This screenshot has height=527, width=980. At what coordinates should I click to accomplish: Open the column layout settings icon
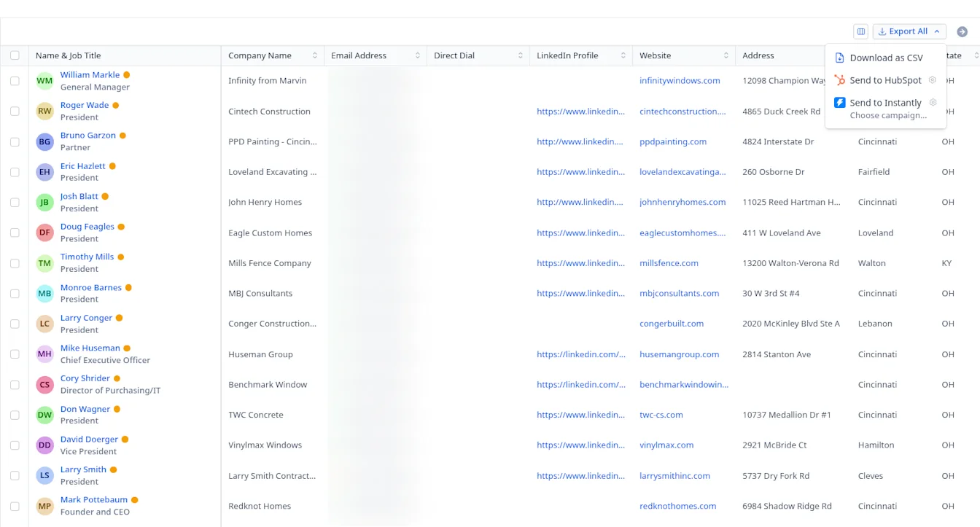(x=861, y=31)
